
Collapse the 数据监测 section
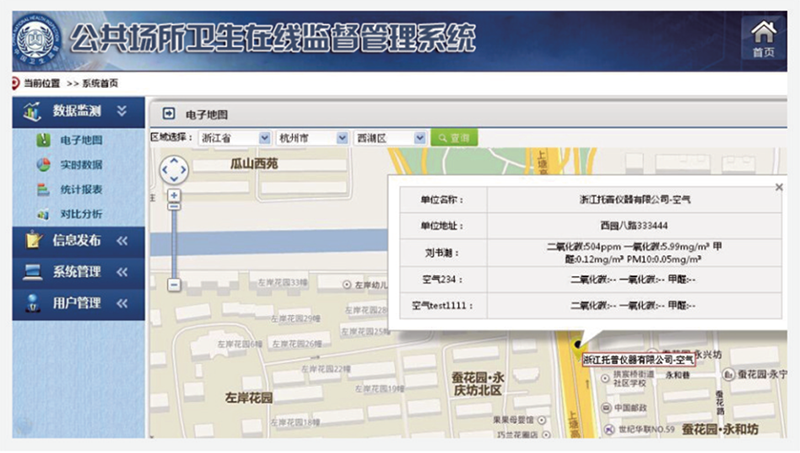click(122, 111)
